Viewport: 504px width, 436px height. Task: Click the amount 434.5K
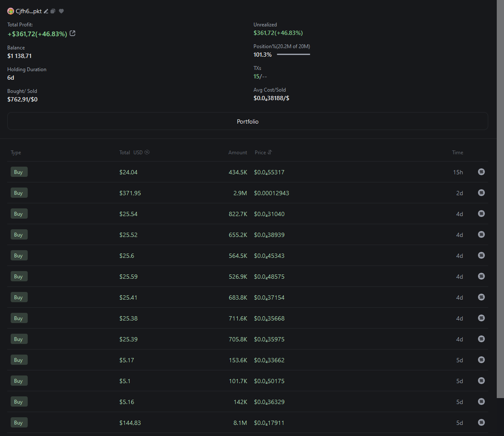tap(238, 172)
